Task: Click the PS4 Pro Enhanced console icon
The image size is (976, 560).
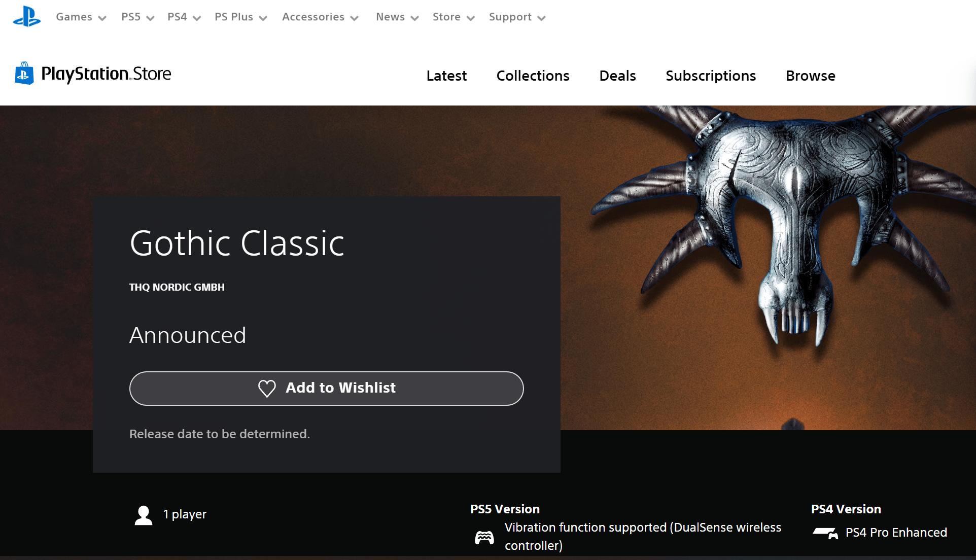Action: point(825,533)
